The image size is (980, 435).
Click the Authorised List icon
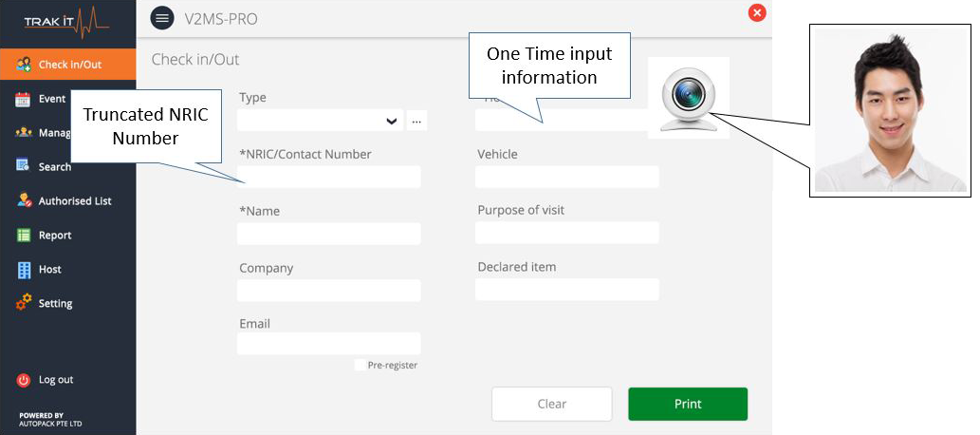24,200
